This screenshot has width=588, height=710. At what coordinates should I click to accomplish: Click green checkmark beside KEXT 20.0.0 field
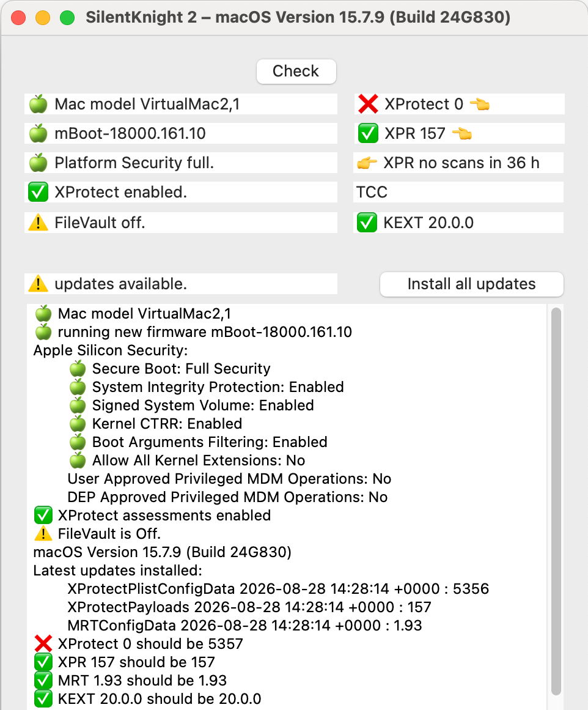coord(367,223)
